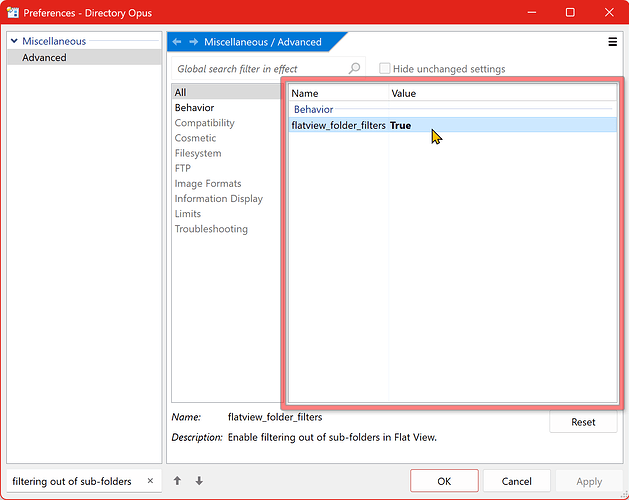Jump to previous search result arrow
This screenshot has width=629, height=500.
177,480
